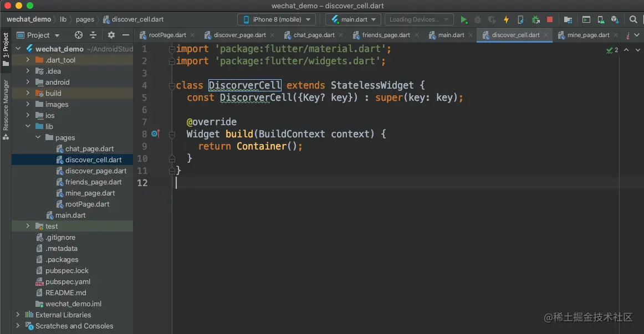Click discover_cell.dart breadcrumb

click(x=133, y=19)
